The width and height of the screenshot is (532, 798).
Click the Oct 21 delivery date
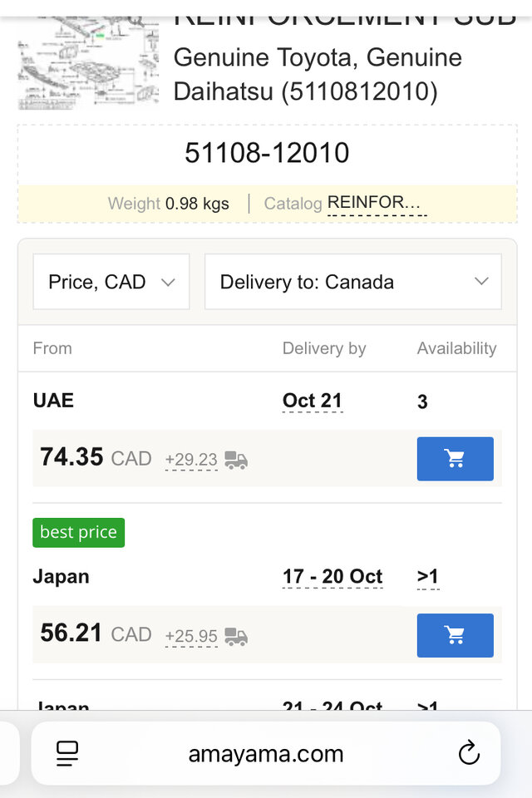(x=312, y=401)
